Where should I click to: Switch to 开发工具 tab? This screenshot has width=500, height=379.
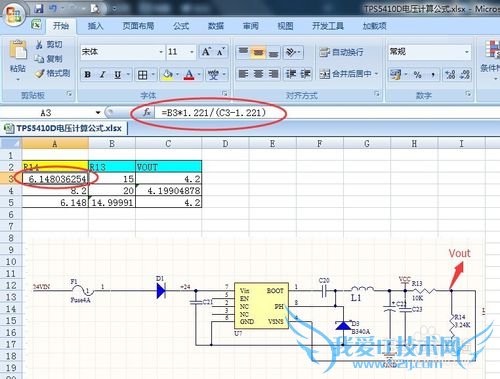pos(328,26)
